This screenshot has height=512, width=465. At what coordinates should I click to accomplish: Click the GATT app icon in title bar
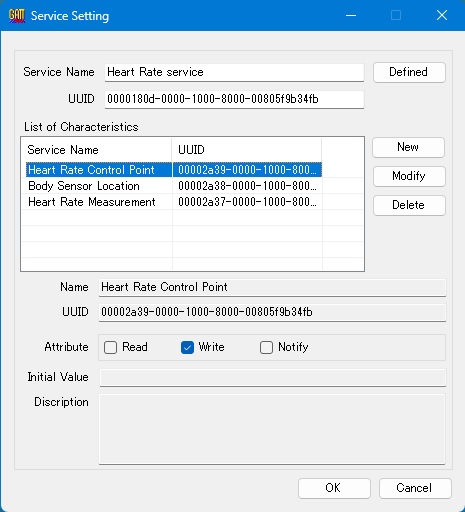[17, 15]
